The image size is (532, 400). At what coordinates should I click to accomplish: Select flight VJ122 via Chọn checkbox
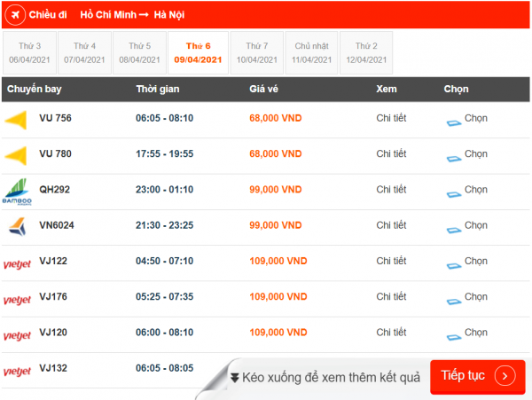454,266
